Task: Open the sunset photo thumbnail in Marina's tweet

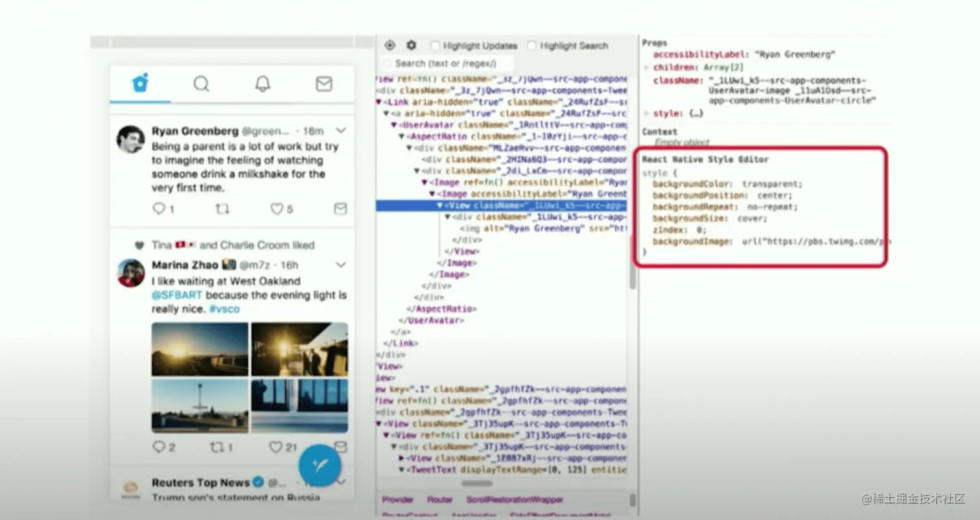Action: click(200, 349)
